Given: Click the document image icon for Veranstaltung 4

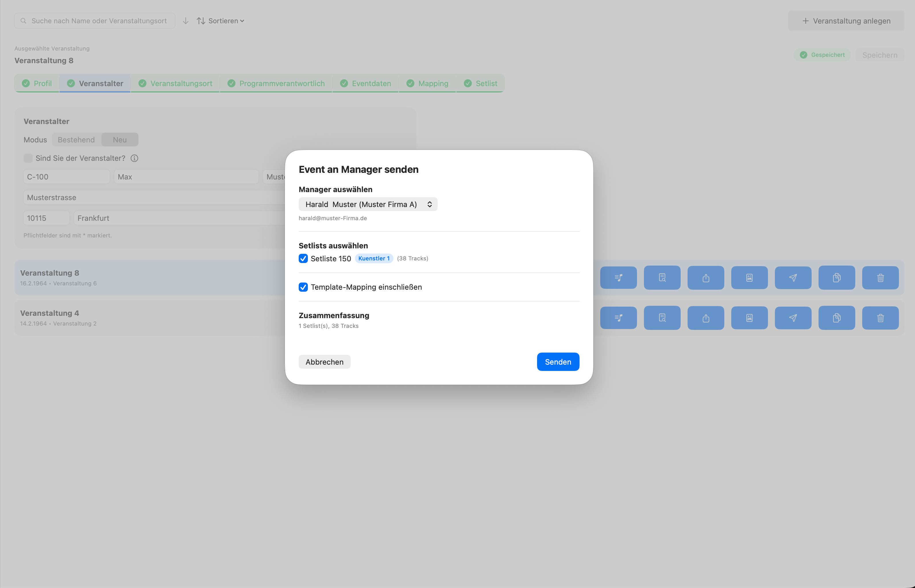Looking at the screenshot, I should point(749,318).
